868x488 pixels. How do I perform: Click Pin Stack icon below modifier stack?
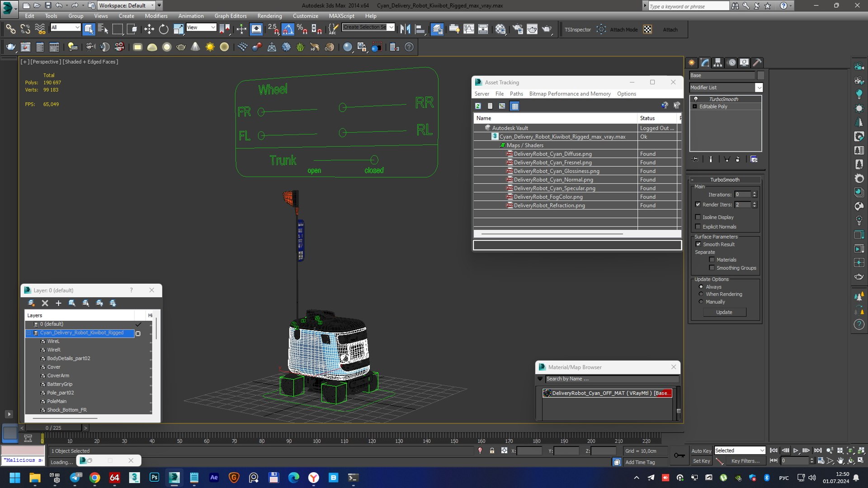pyautogui.click(x=695, y=159)
